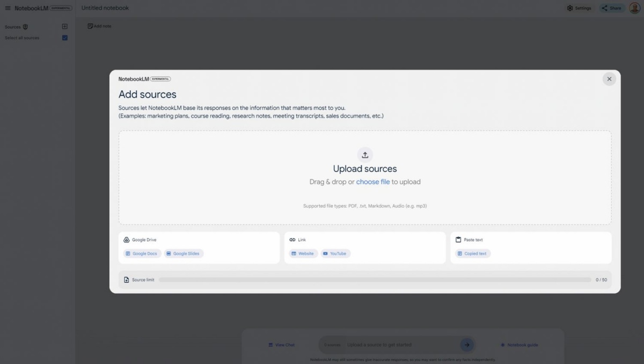Close the Add sources dialog
Image resolution: width=644 pixels, height=364 pixels.
pos(609,79)
